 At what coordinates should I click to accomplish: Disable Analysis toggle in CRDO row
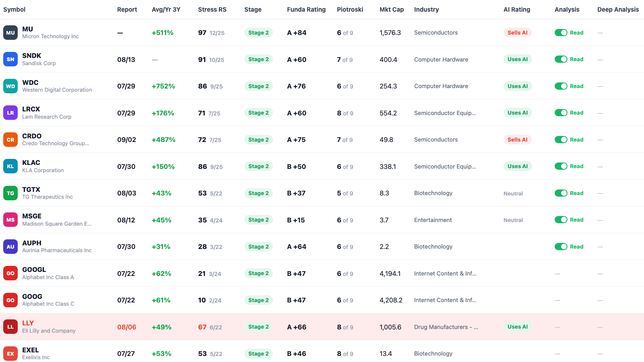561,140
